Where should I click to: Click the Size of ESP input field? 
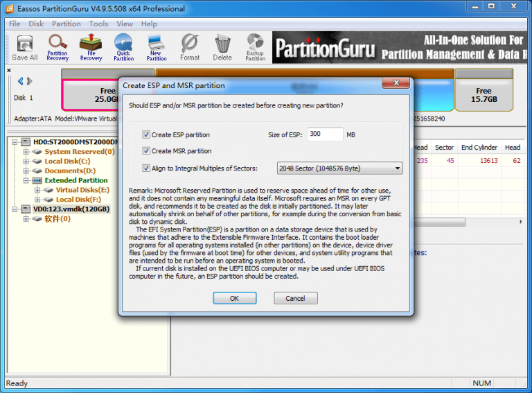pos(325,134)
